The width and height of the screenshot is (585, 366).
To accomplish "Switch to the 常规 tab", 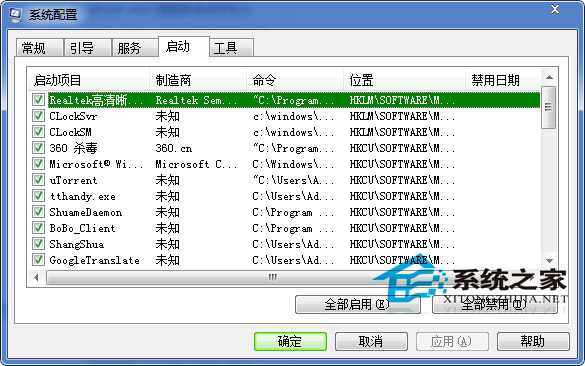I will 39,48.
